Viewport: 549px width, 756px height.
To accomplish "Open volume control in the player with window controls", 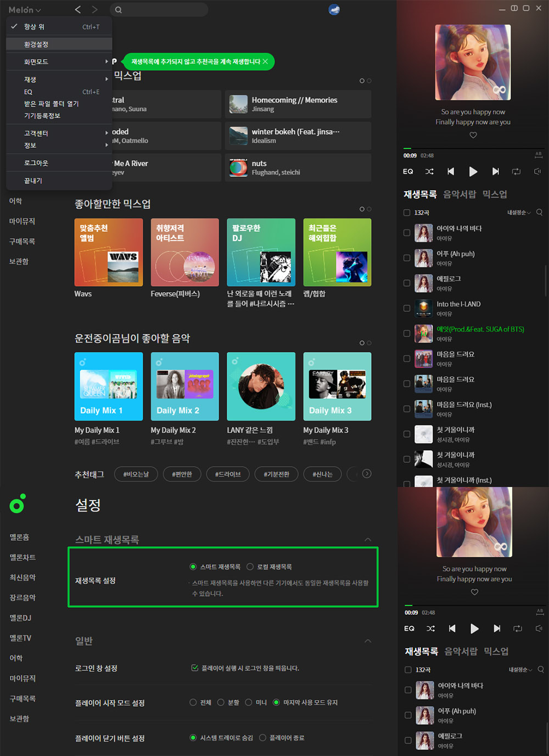I will [x=537, y=171].
